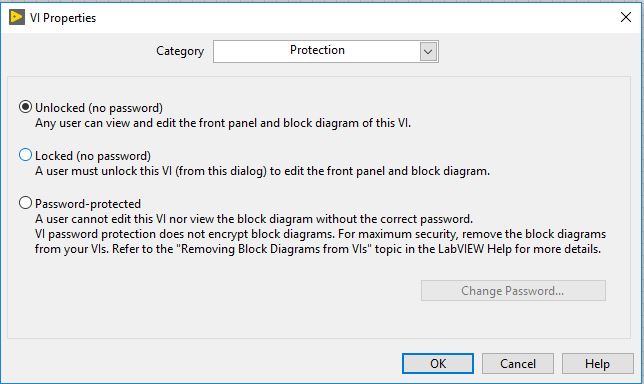Expand the Category dropdown arrow
This screenshot has width=644, height=384.
click(428, 52)
